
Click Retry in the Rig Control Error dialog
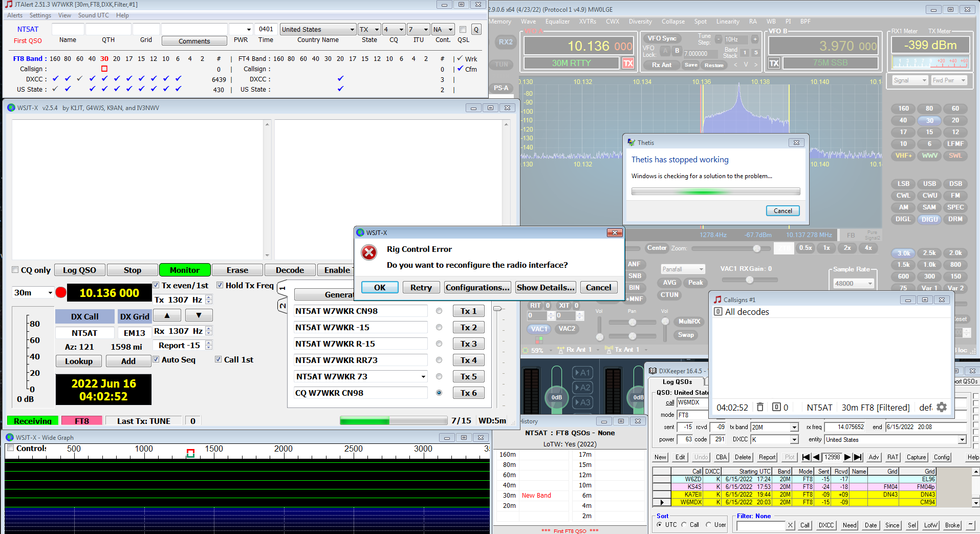tap(421, 287)
